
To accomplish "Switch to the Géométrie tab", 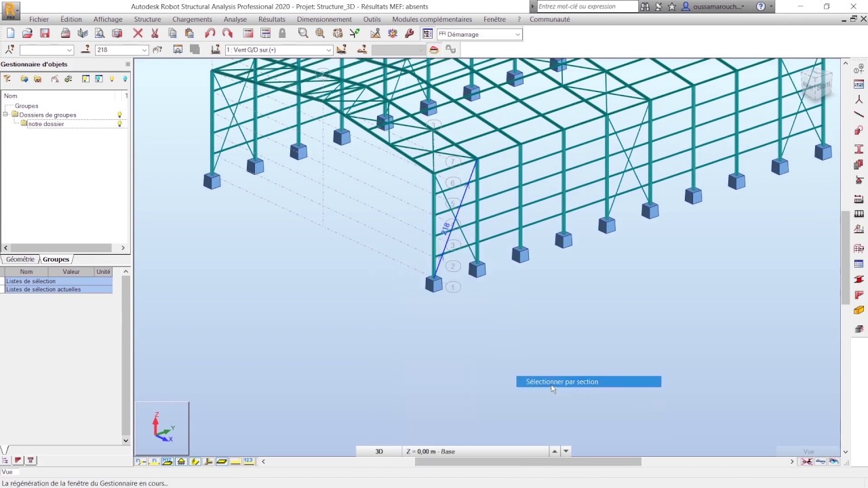I will pyautogui.click(x=20, y=260).
